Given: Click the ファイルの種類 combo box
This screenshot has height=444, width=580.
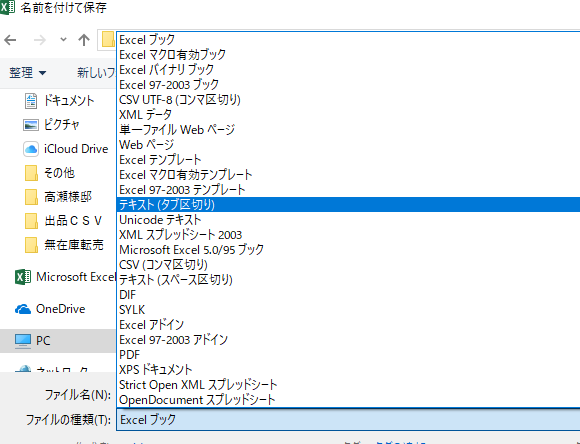Looking at the screenshot, I should click(348, 420).
